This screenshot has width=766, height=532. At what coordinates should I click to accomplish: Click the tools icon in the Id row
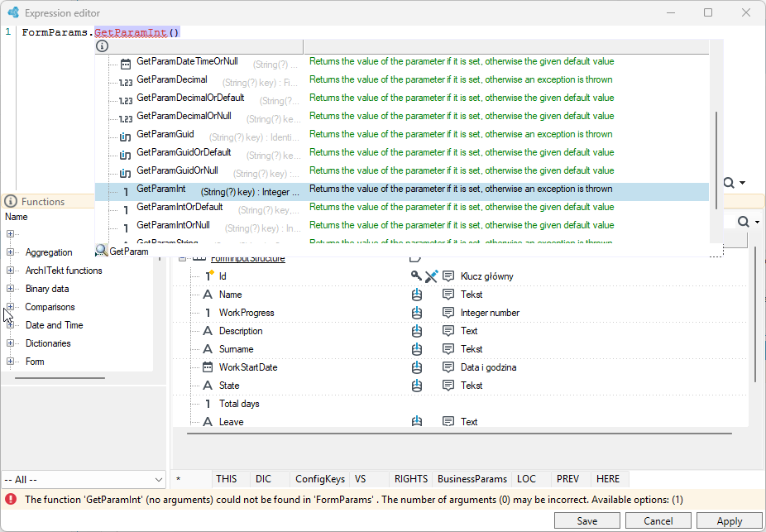tap(431, 276)
